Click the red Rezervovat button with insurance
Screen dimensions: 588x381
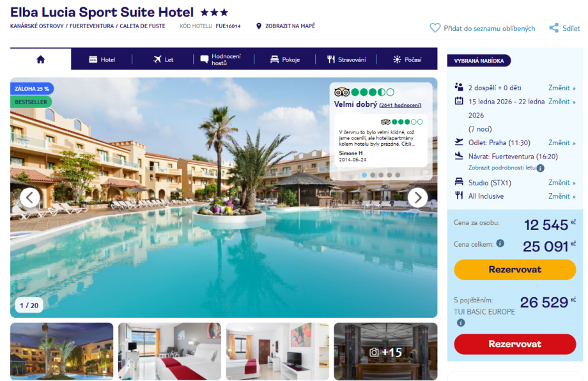[x=515, y=344]
